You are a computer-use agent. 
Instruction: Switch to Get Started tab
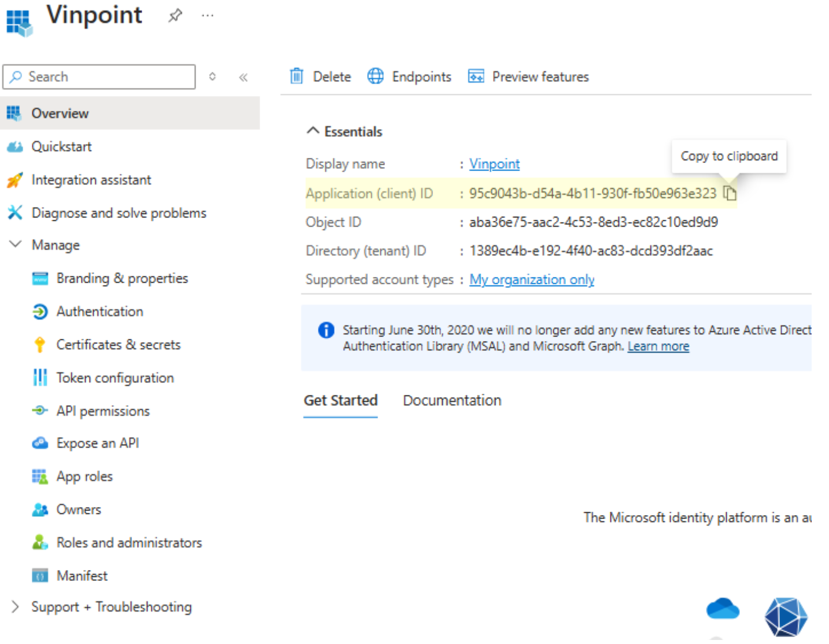[341, 401]
